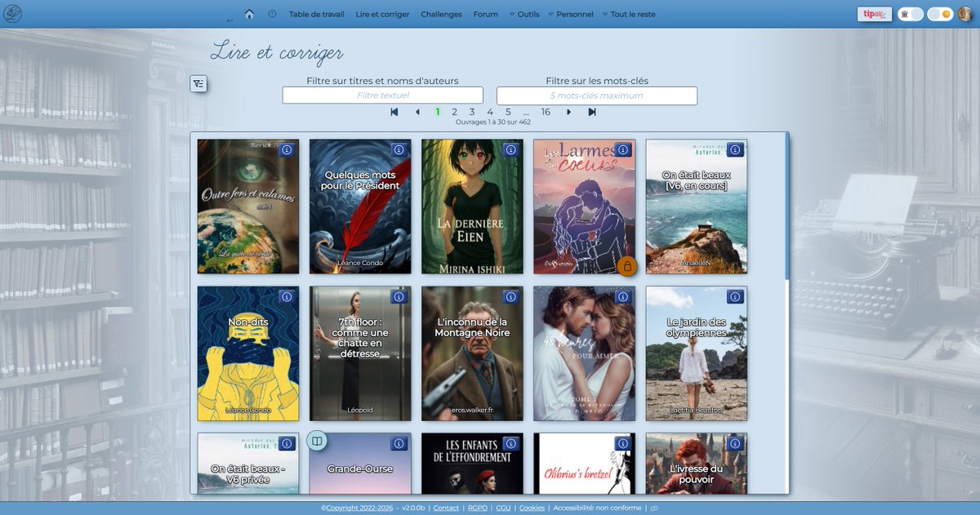
Task: Open the Forum menu item
Action: [486, 14]
